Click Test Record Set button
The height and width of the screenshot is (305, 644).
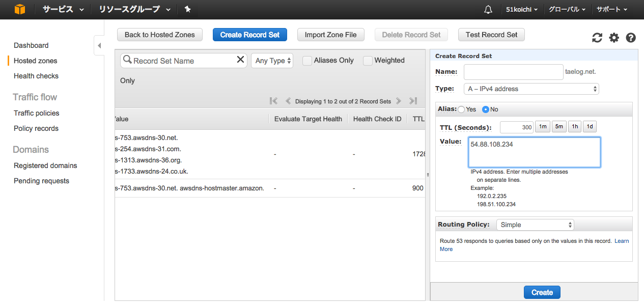click(x=491, y=35)
